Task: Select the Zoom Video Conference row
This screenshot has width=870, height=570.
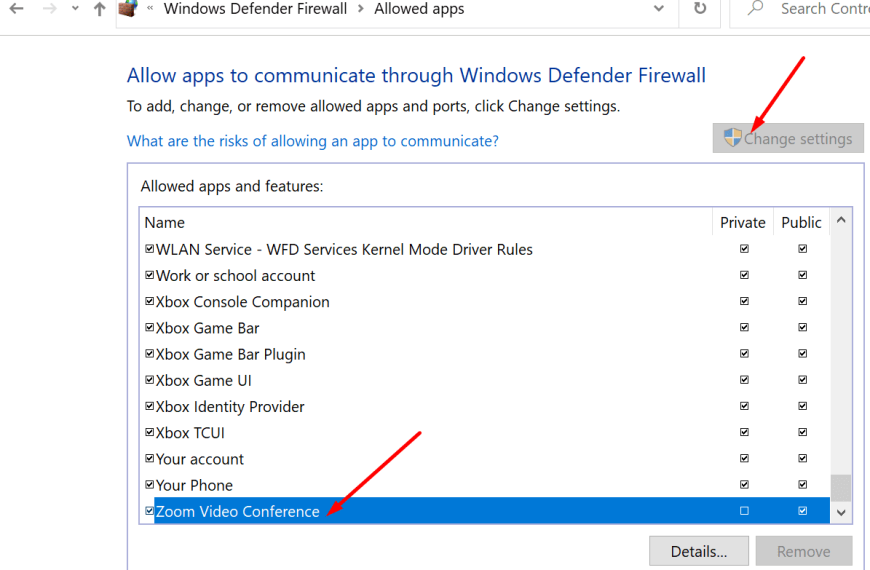Action: pyautogui.click(x=492, y=511)
